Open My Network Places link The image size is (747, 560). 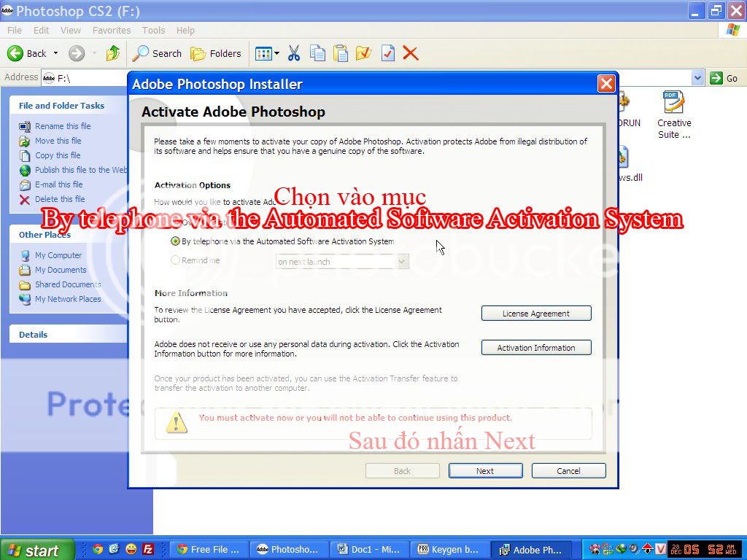pyautogui.click(x=68, y=299)
